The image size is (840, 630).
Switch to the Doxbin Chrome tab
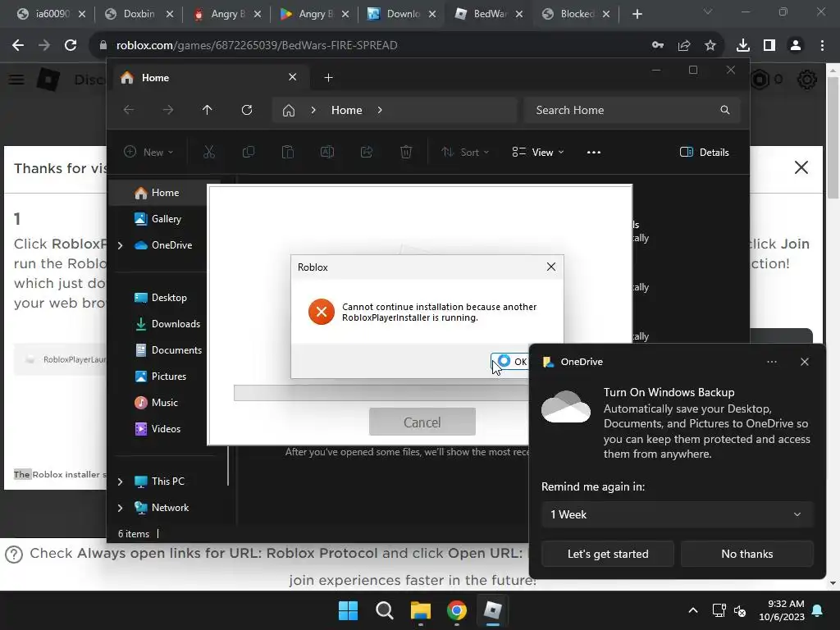(139, 14)
